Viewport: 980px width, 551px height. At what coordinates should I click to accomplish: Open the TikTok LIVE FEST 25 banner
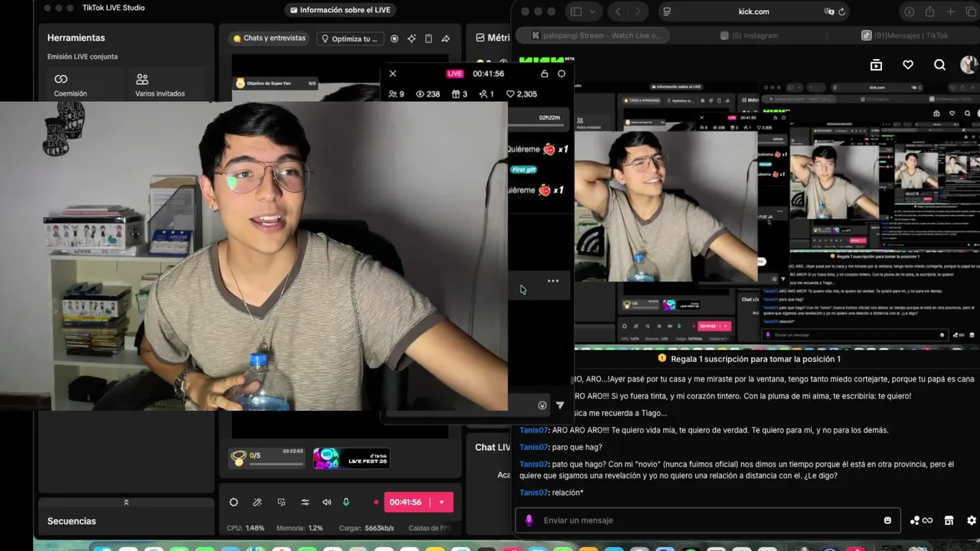pyautogui.click(x=351, y=458)
